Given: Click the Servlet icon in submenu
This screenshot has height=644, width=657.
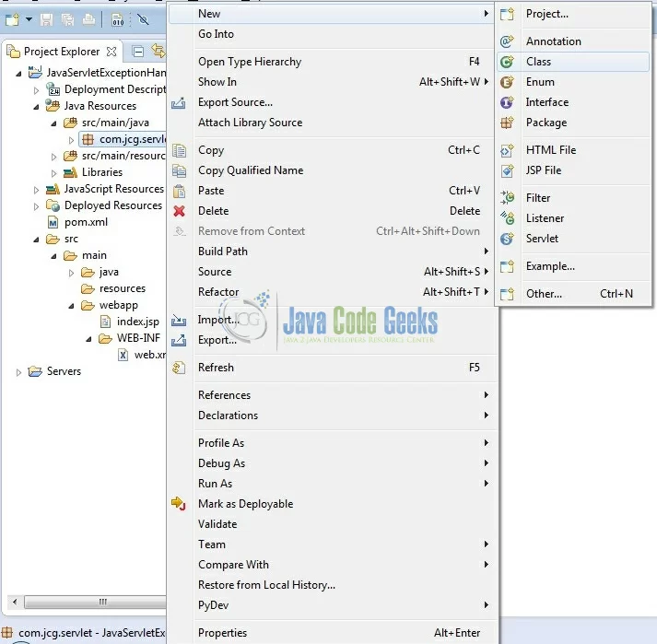Looking at the screenshot, I should pos(507,239).
